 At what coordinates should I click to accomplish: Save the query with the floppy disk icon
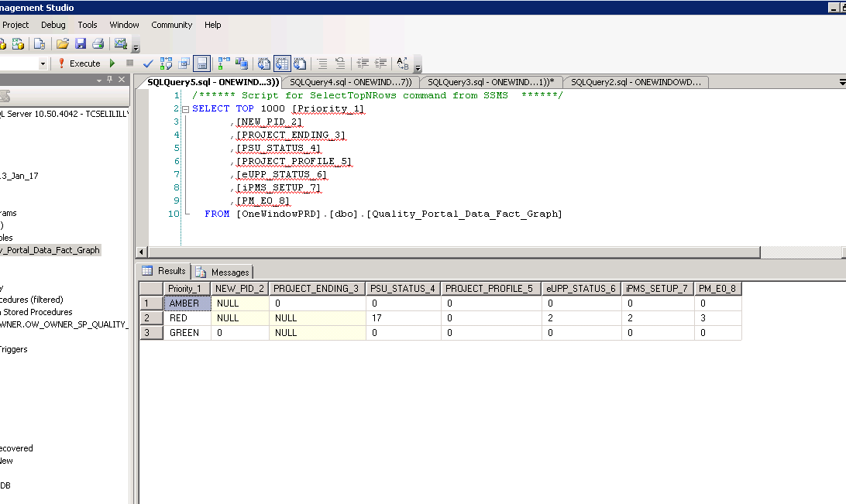pos(81,43)
